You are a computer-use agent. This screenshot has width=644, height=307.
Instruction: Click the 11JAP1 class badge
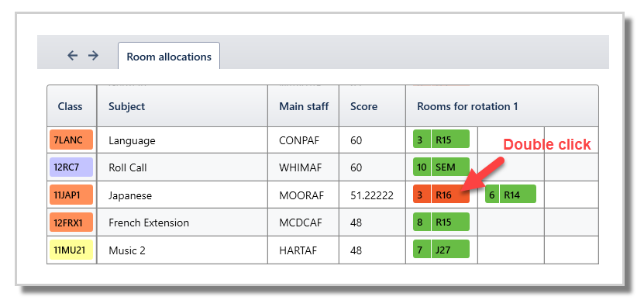pos(71,195)
